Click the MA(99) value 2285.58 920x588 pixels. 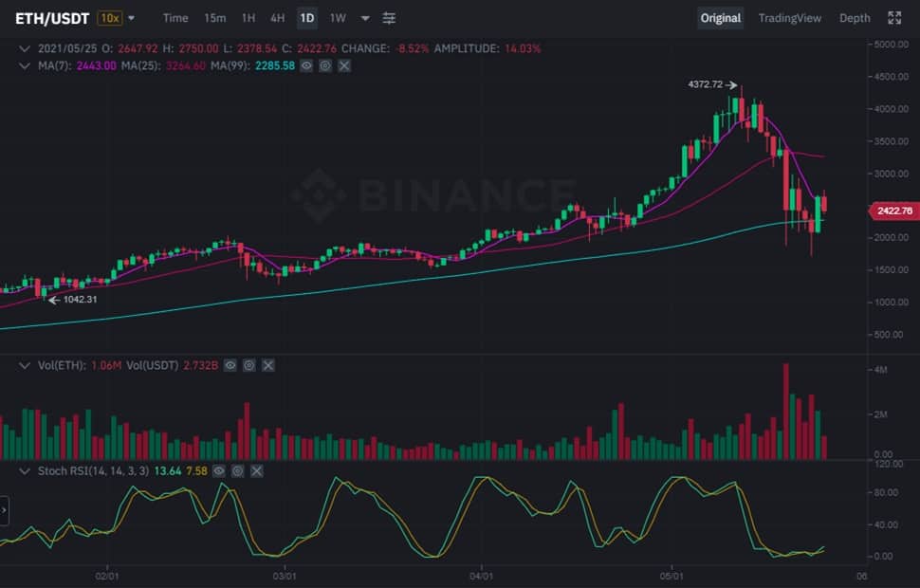pyautogui.click(x=275, y=65)
